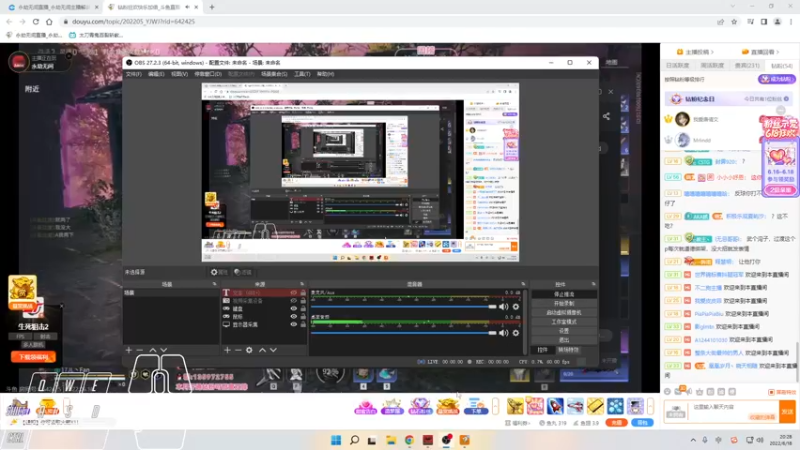Open Settings from the OBS controls dock
This screenshot has width=800, height=450.
tap(564, 331)
